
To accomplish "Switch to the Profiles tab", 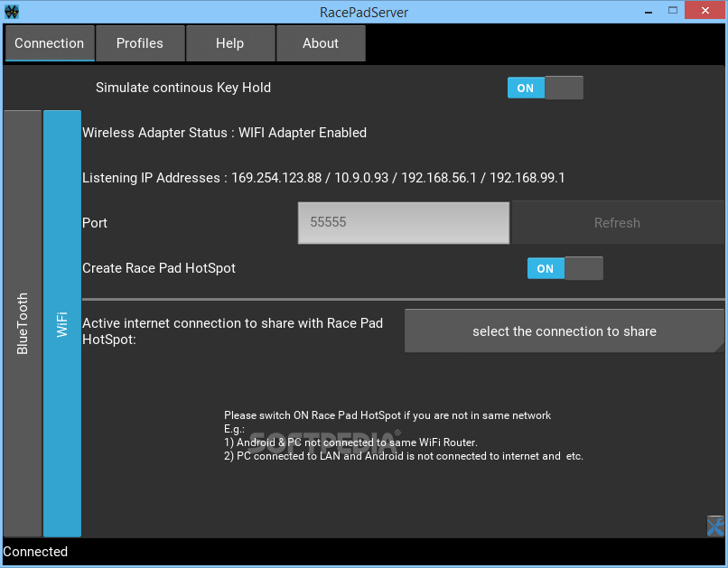I will [x=140, y=43].
